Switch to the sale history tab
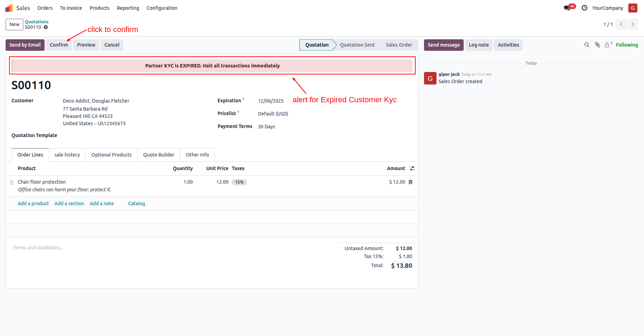The height and width of the screenshot is (336, 644). click(67, 155)
